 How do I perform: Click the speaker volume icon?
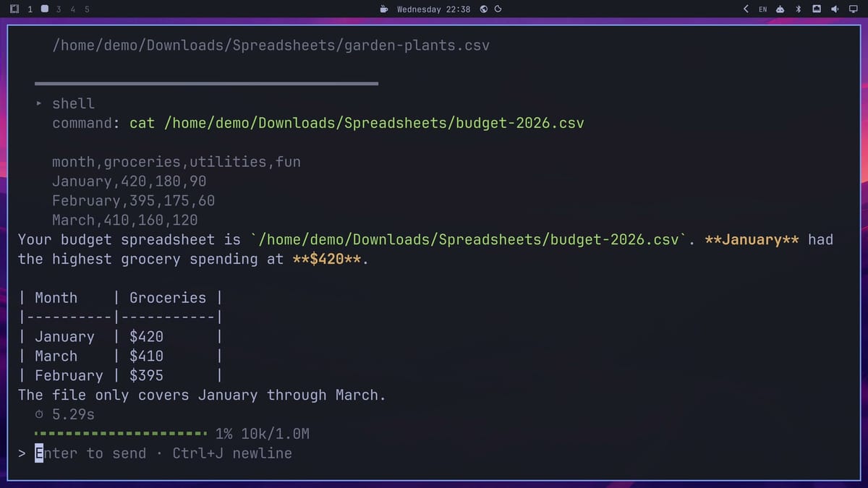pyautogui.click(x=835, y=9)
